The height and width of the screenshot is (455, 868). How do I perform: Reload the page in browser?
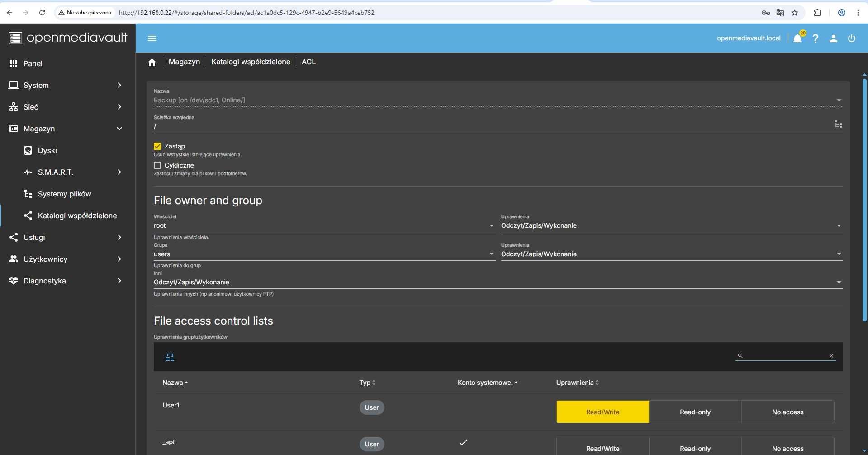(x=42, y=13)
